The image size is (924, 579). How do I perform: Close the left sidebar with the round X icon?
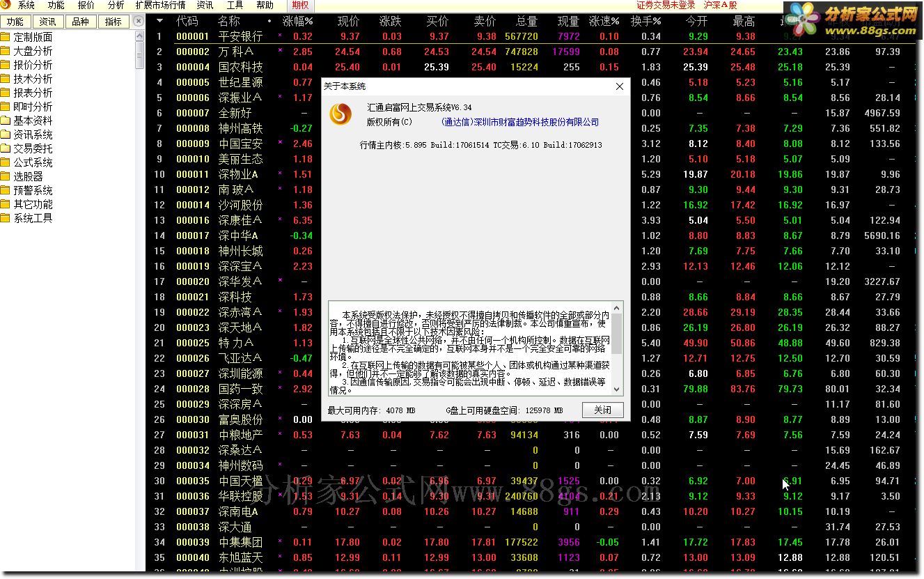[139, 21]
